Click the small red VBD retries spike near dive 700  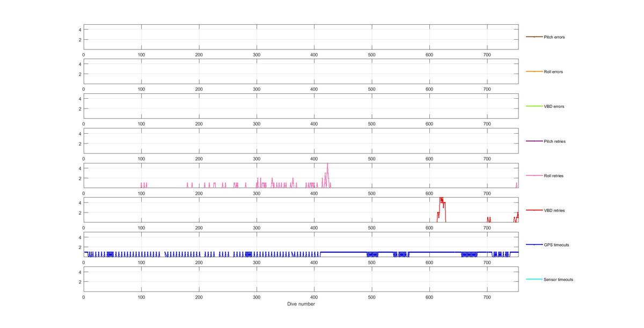pyautogui.click(x=488, y=219)
